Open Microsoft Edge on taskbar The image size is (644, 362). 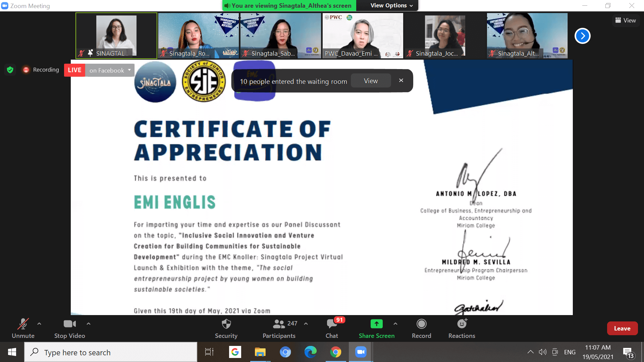tap(311, 352)
